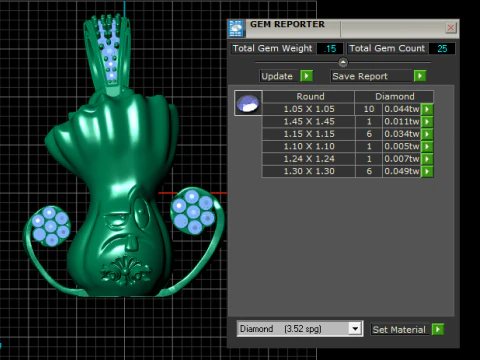The height and width of the screenshot is (360, 480).
Task: Click the green Update arrow button
Action: 306,76
